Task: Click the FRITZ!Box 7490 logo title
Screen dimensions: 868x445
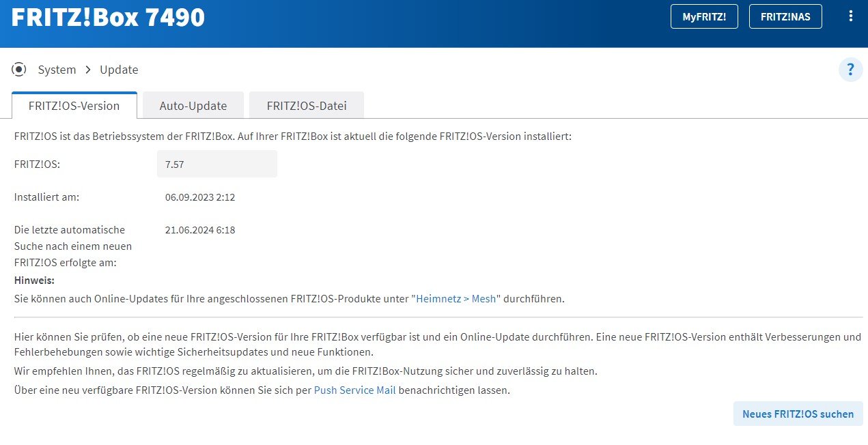Action: click(x=108, y=17)
